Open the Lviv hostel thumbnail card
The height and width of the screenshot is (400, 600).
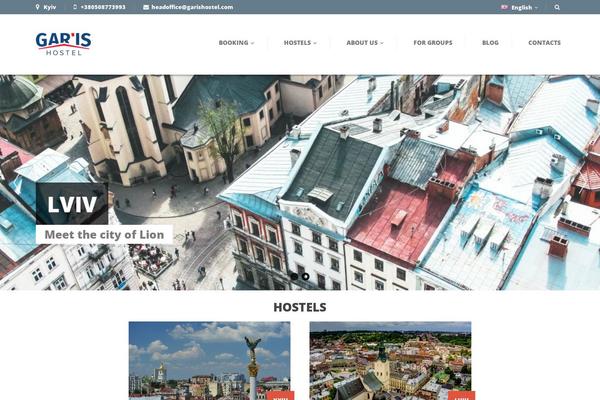[x=390, y=361]
